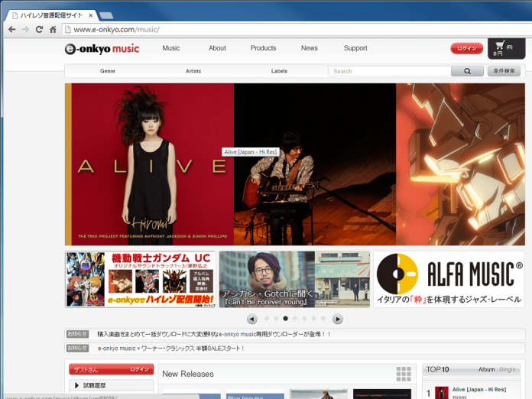Viewport: 532px width, 399px height.
Task: Open the downloader announcement news link
Action: pyautogui.click(x=214, y=334)
